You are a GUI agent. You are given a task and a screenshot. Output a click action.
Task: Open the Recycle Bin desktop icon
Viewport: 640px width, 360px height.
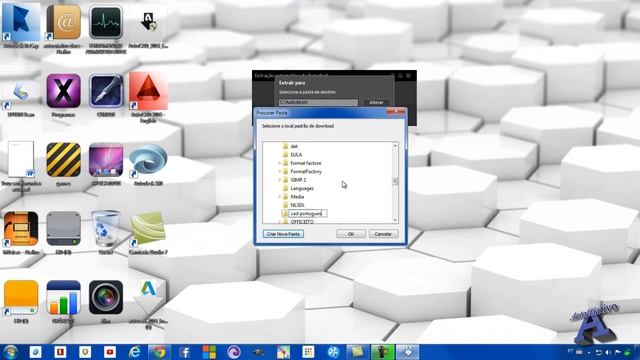point(106,228)
